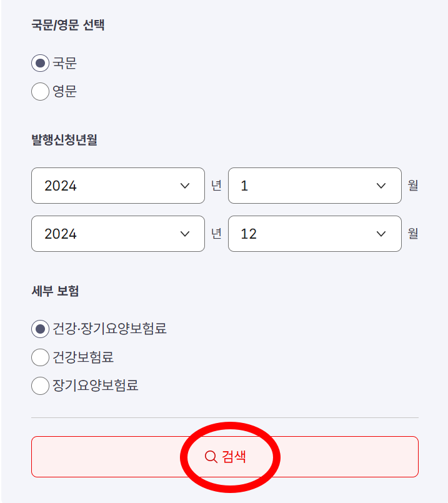
Task: Open the starting year dropdown showing 2024
Action: coord(117,186)
